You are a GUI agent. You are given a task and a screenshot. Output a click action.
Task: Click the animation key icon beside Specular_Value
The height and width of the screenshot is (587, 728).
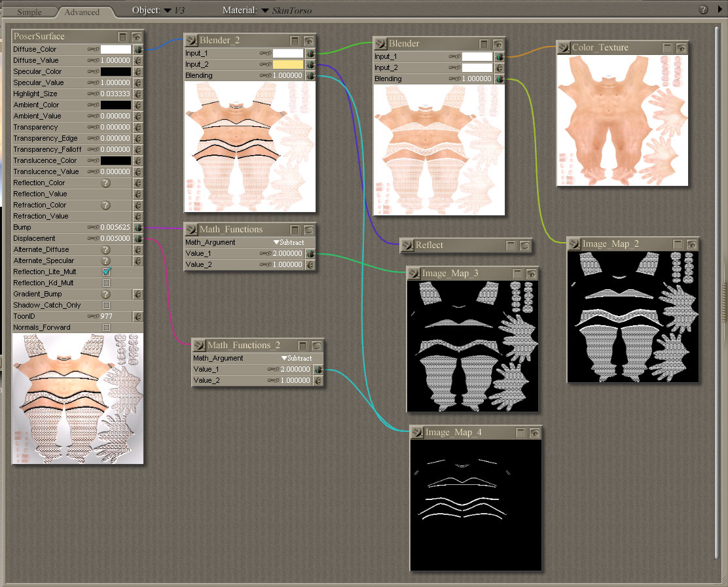coord(94,83)
